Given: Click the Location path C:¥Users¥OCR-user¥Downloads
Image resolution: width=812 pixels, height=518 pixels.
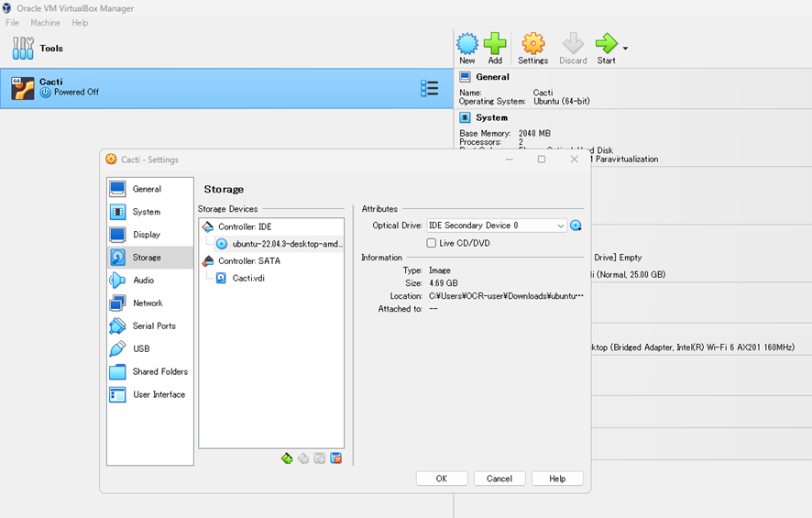Looking at the screenshot, I should pos(506,296).
